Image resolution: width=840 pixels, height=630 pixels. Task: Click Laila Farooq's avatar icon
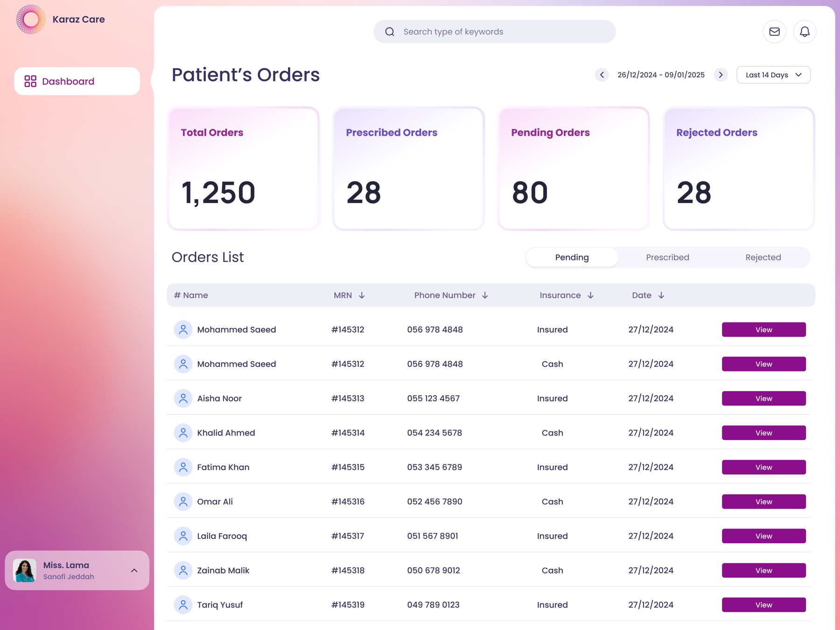[x=183, y=536]
